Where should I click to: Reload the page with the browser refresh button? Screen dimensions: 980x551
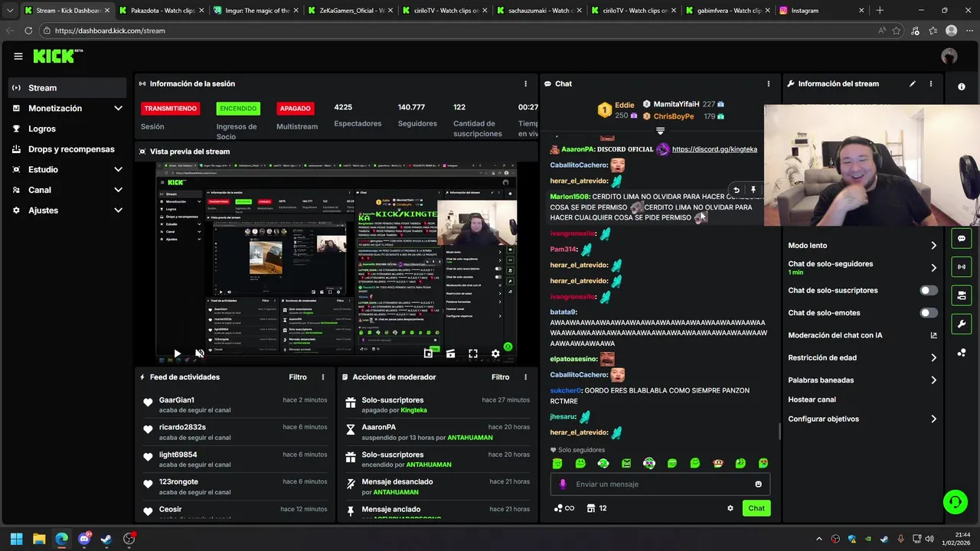(28, 31)
